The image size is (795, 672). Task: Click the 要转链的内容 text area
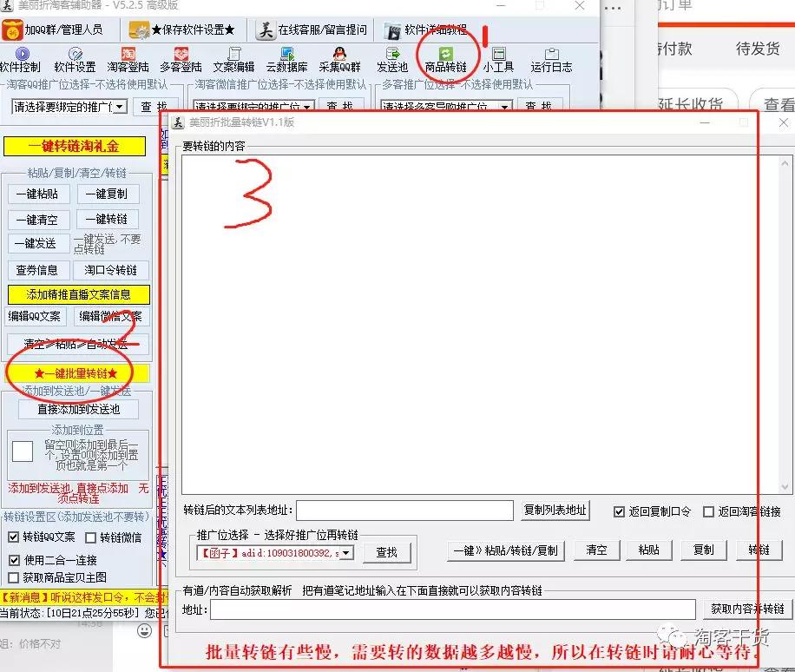pyautogui.click(x=481, y=325)
